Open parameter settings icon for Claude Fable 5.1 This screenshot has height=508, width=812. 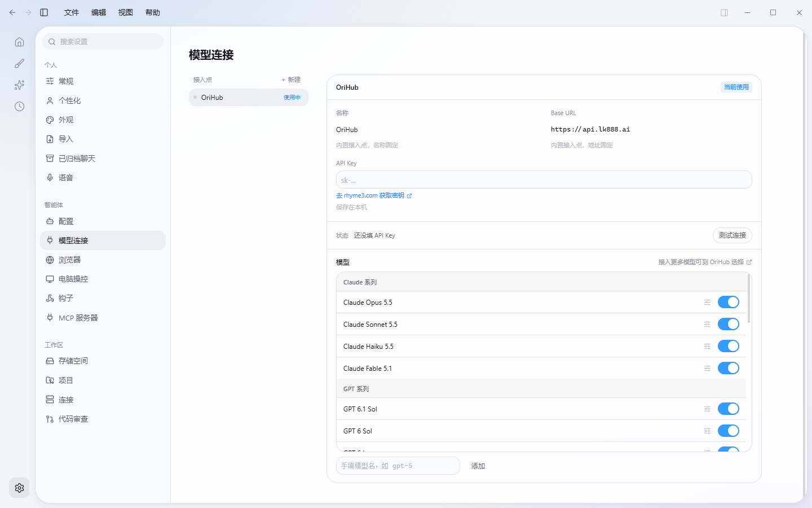click(707, 369)
